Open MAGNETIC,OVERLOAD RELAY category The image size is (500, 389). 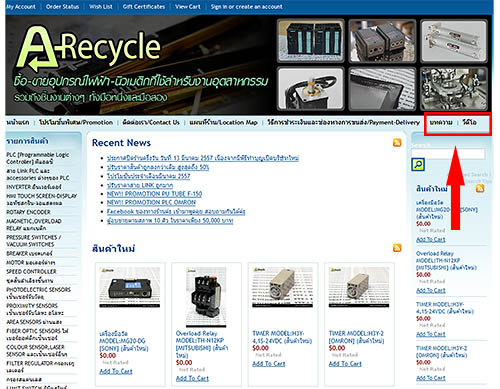(x=34, y=225)
